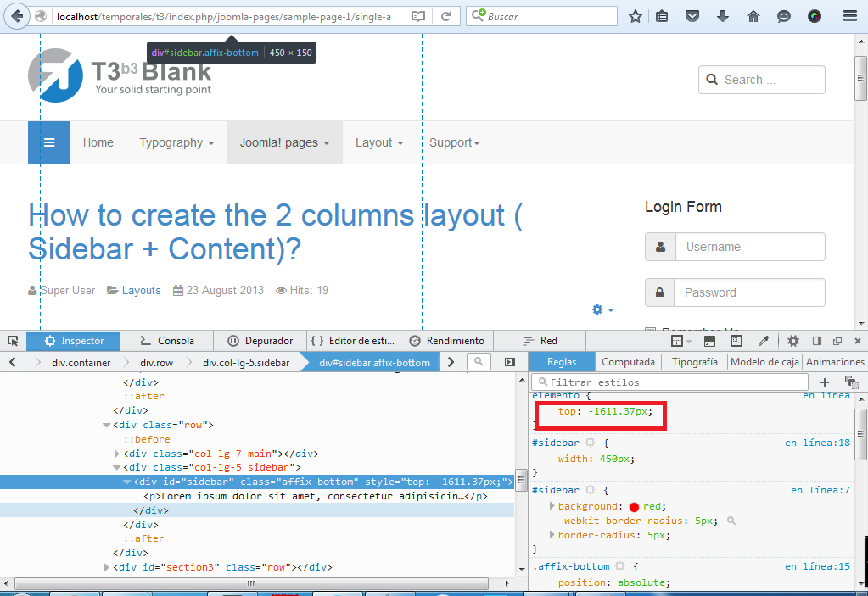Open the devtools settings gear
The height and width of the screenshot is (596, 868).
792,341
